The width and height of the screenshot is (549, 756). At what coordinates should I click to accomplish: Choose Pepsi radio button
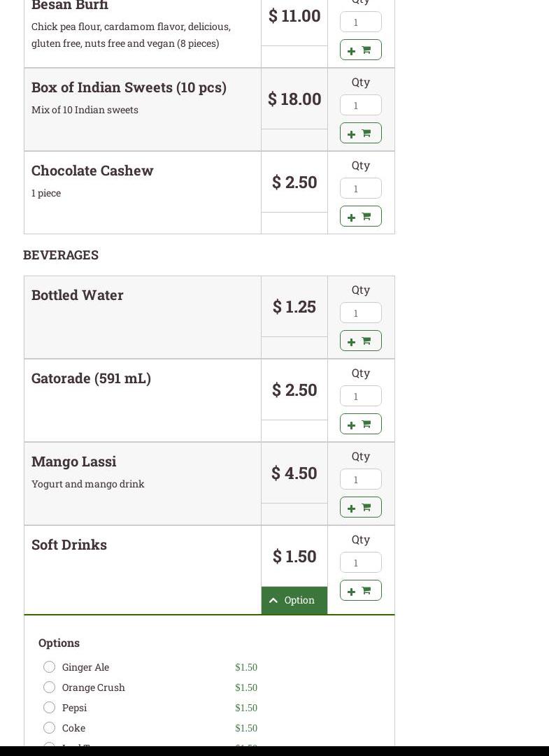[x=49, y=708]
